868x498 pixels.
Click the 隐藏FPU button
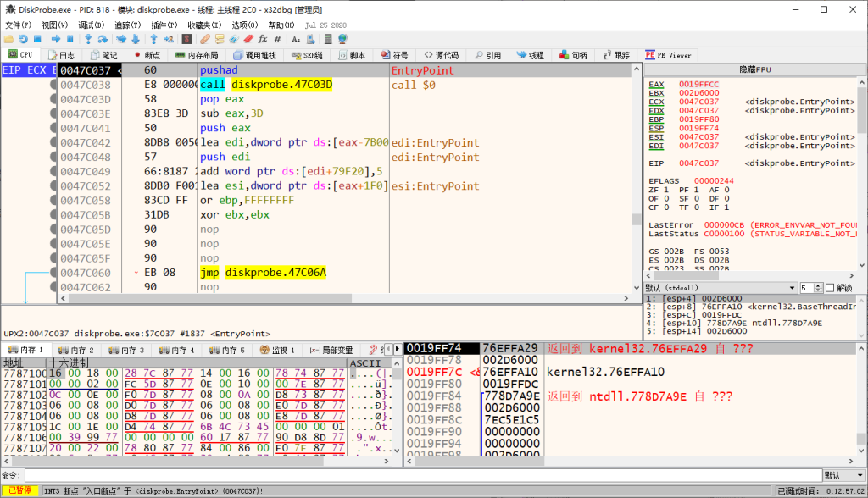(x=755, y=69)
